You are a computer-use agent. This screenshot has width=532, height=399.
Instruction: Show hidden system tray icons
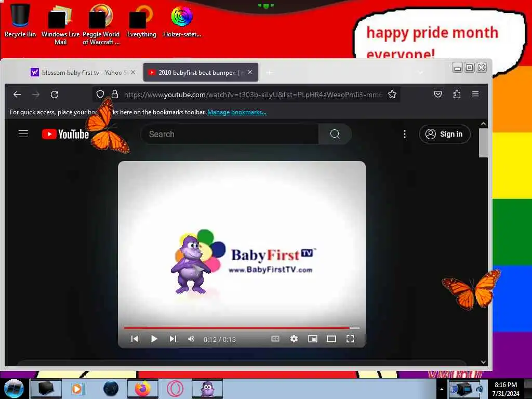coord(442,389)
